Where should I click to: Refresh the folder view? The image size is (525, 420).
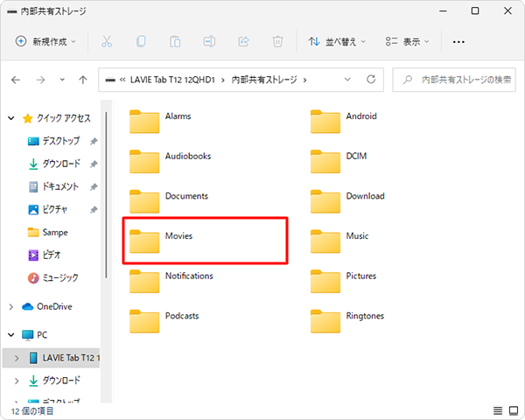click(371, 80)
